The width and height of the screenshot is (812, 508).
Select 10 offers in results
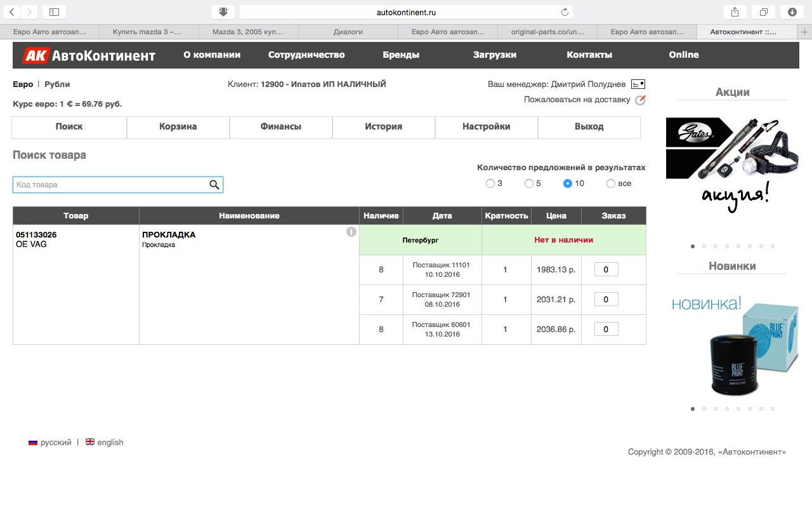click(x=568, y=184)
